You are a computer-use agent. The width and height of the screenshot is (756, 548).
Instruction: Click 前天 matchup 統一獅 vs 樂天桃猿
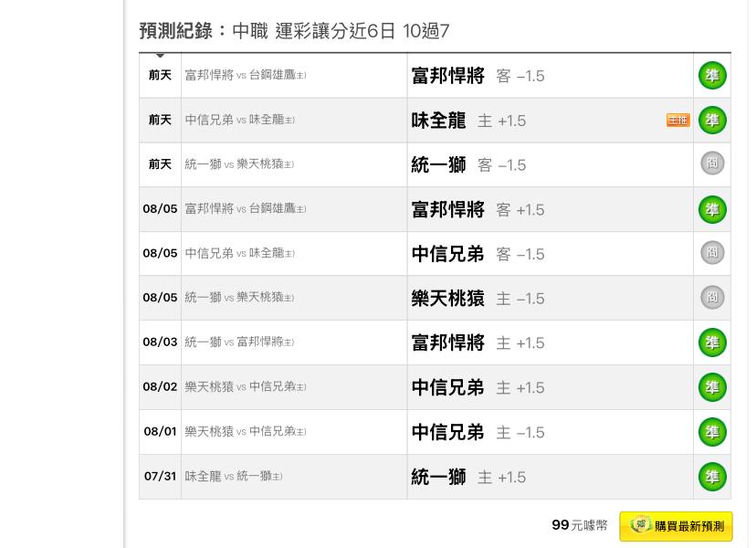239,164
